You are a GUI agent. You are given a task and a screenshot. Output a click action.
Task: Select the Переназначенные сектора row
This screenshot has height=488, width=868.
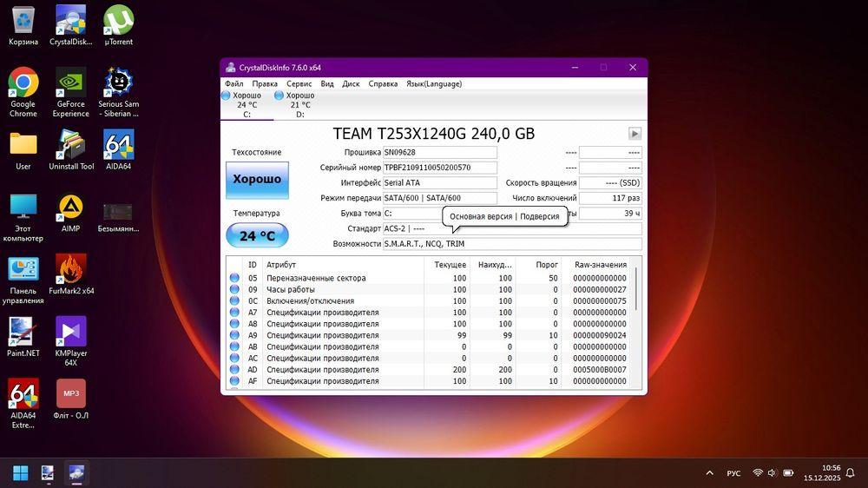(430, 278)
